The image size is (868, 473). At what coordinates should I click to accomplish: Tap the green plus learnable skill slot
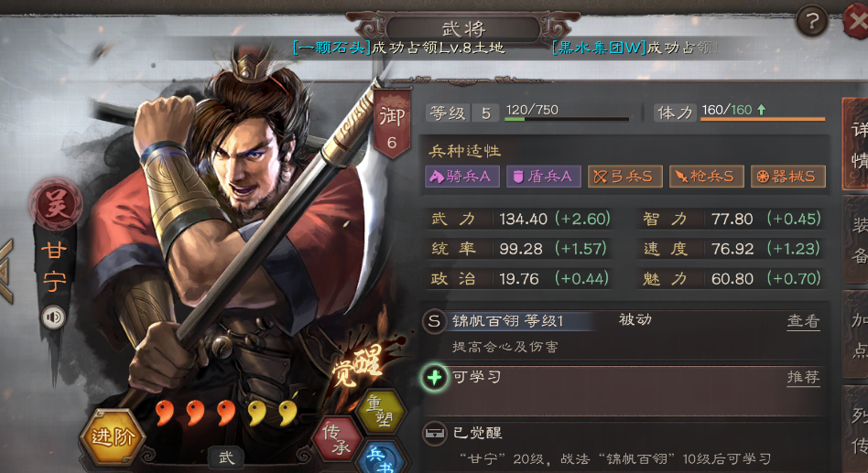pyautogui.click(x=435, y=378)
